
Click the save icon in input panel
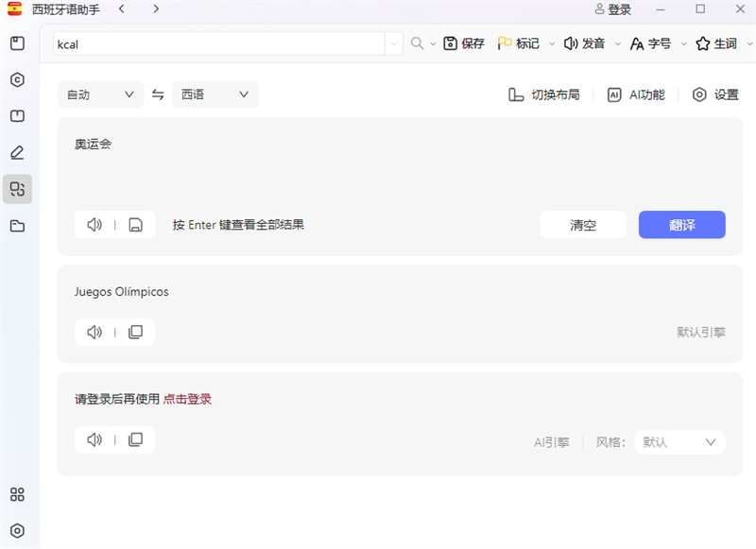coord(135,225)
